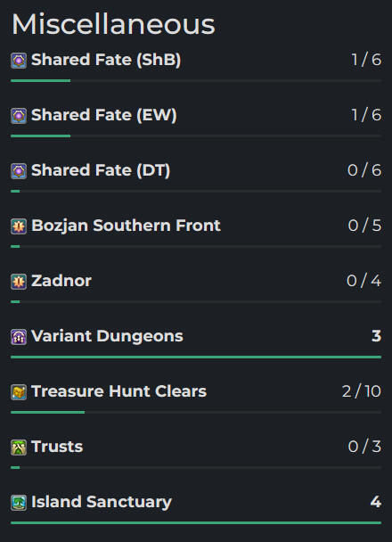The height and width of the screenshot is (542, 392).
Task: Select the Variant Dungeons label
Action: click(x=107, y=336)
